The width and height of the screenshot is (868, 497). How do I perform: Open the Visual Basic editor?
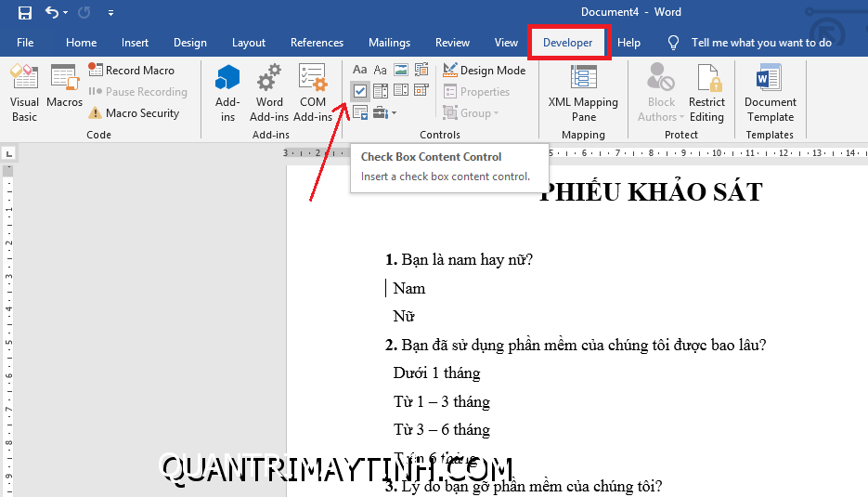[x=24, y=93]
